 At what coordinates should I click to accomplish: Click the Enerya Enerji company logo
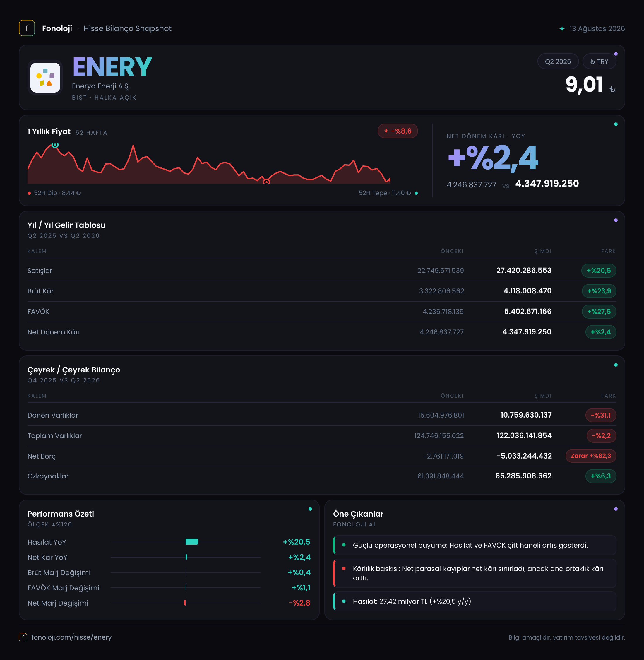(45, 78)
